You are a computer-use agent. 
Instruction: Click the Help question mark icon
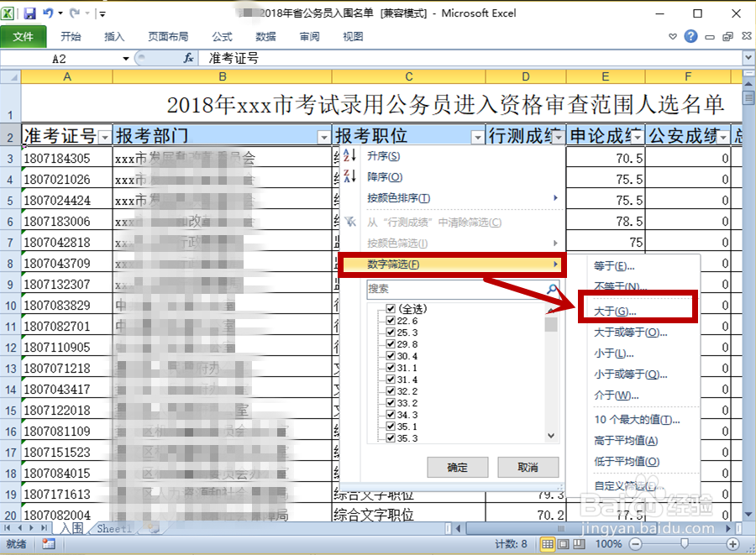[x=690, y=36]
